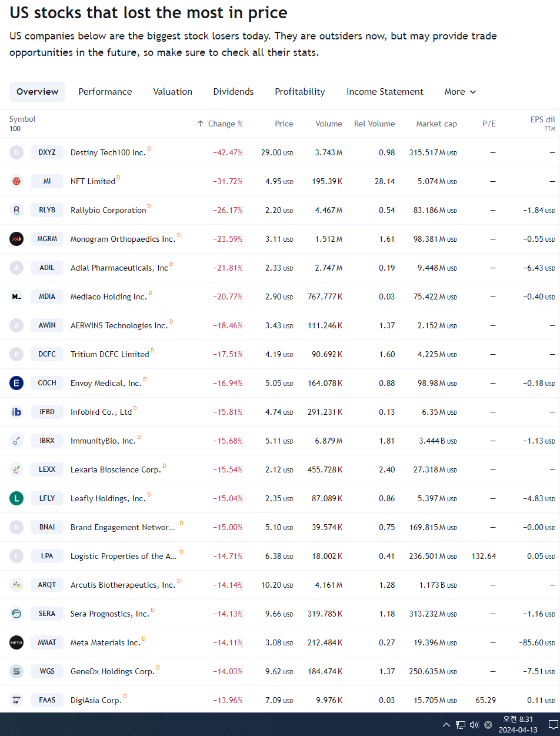Screen dimensions: 560x736
Task: Click the Arcutis Biotherapeutics logo icon
Action: click(x=16, y=585)
